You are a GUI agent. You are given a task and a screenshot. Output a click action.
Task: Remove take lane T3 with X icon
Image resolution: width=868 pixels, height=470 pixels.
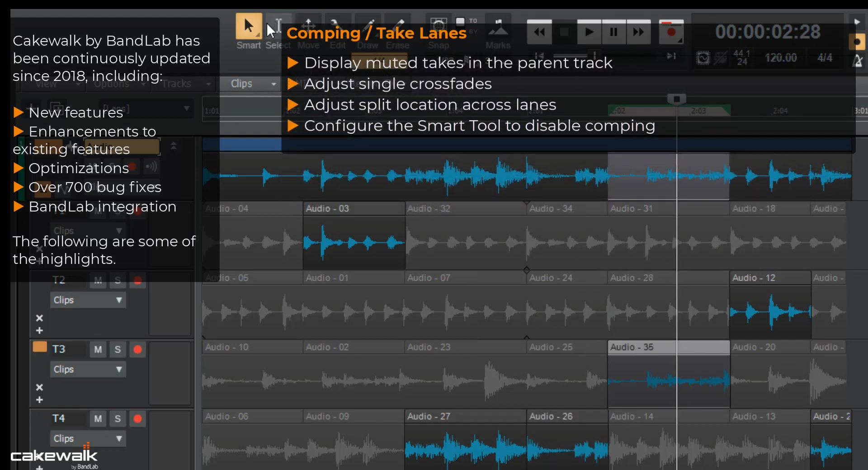39,387
